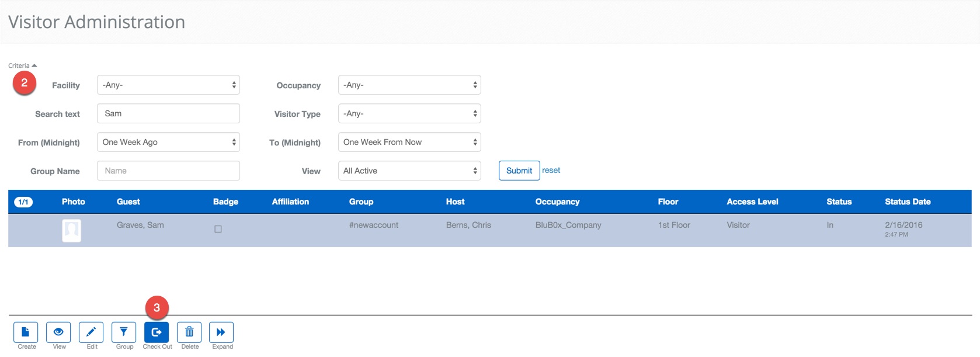
Task: Open the View eye icon
Action: click(x=58, y=332)
